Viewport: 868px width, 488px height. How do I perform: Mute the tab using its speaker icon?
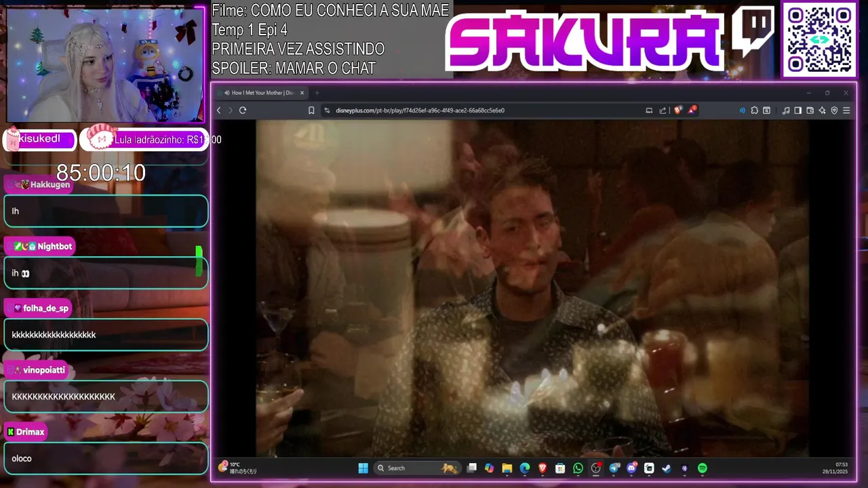coord(227,93)
